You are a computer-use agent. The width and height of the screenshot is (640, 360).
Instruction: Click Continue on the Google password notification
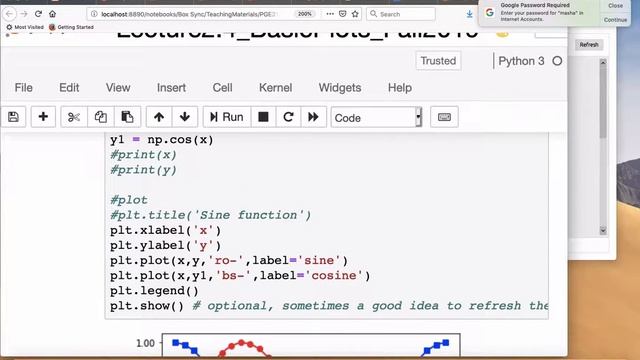coord(615,20)
